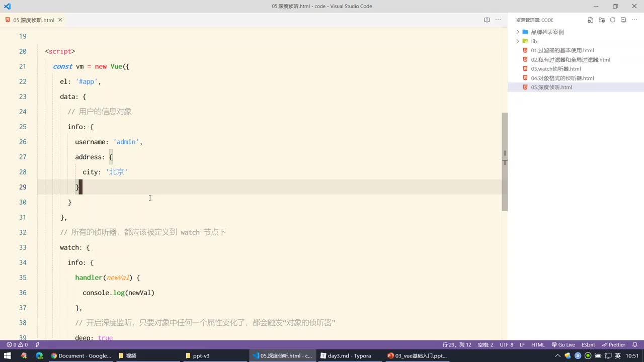Open Microsoft Edge from taskbar
The width and height of the screenshot is (644, 362).
[x=39, y=355]
